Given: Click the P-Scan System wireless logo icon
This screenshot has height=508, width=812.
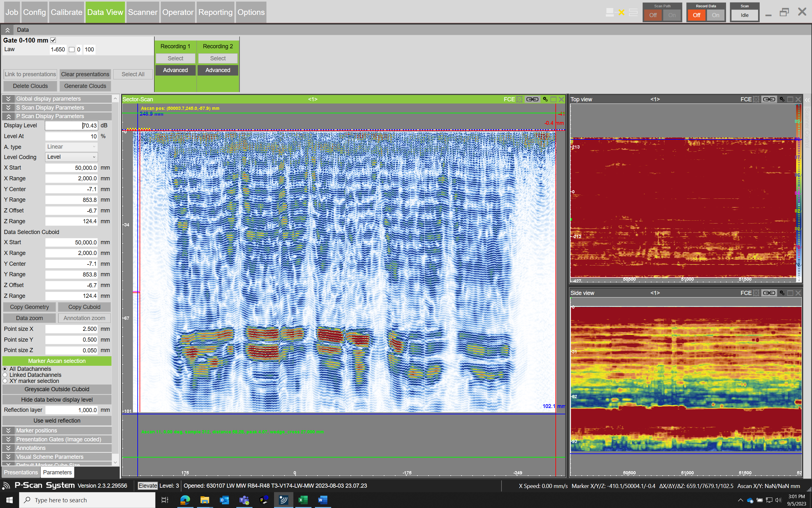Looking at the screenshot, I should click(6, 486).
